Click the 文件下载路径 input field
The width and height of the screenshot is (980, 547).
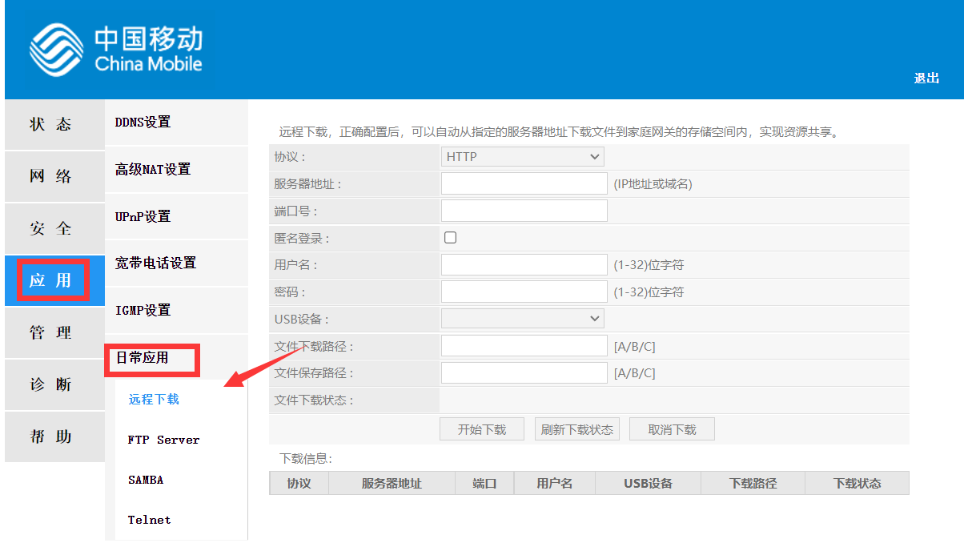point(524,346)
